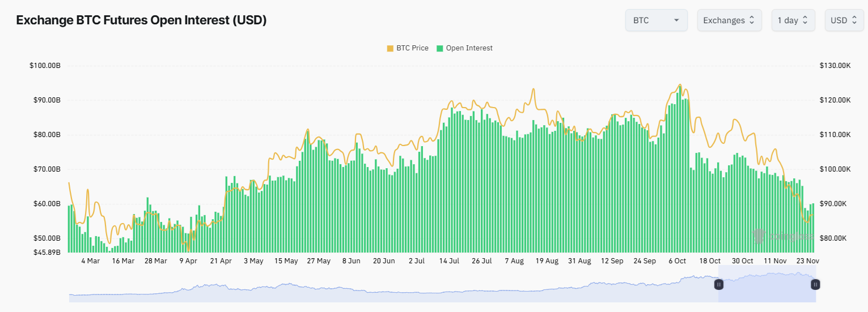Click the "6 Oct" x-axis date label
Screen dimensions: 868x312
(677, 261)
